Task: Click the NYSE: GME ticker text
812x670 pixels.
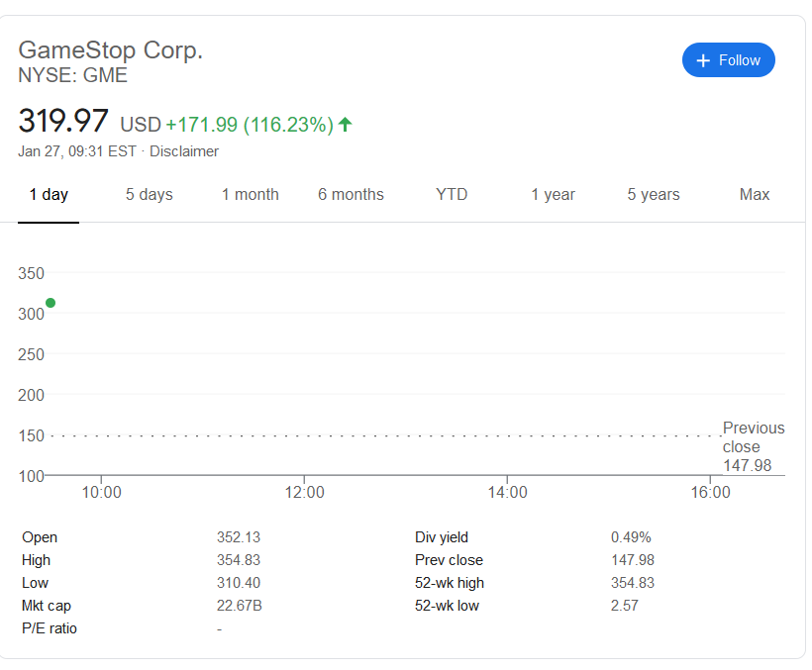Action: point(73,75)
